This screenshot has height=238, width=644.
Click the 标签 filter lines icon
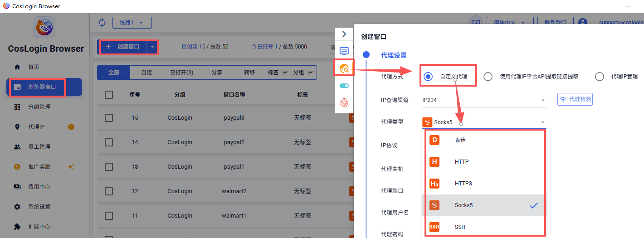pyautogui.click(x=286, y=73)
